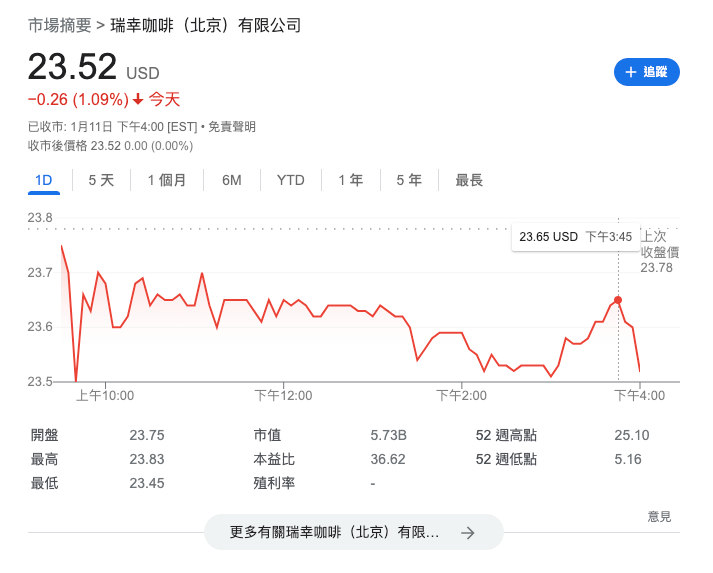
Task: Click the red down arrow beside 1.09%
Action: click(x=138, y=99)
